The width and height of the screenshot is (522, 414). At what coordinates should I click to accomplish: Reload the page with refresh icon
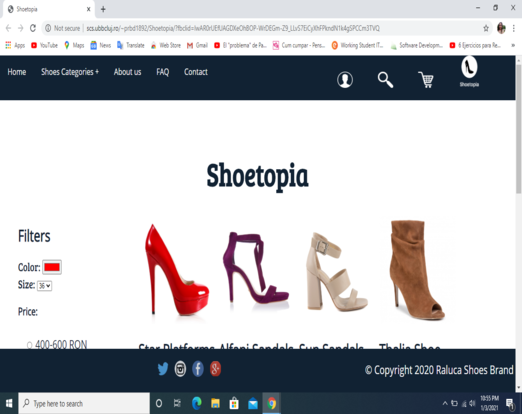[x=33, y=28]
